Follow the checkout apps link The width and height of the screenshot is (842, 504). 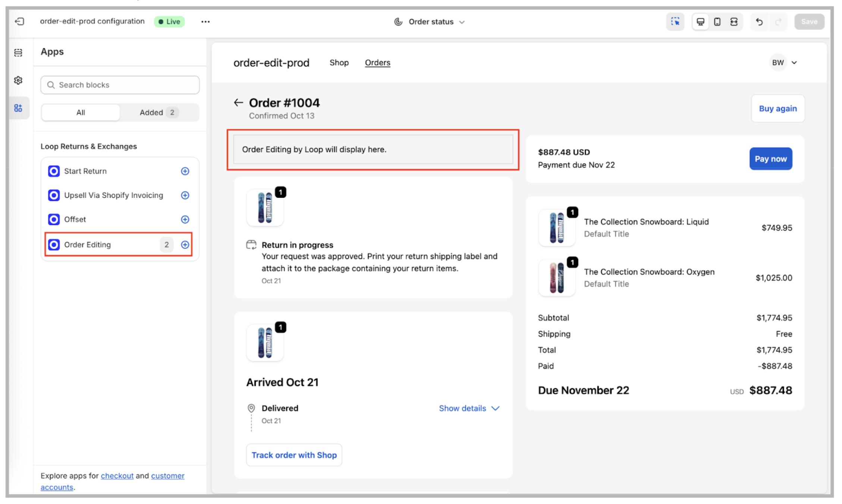point(117,476)
